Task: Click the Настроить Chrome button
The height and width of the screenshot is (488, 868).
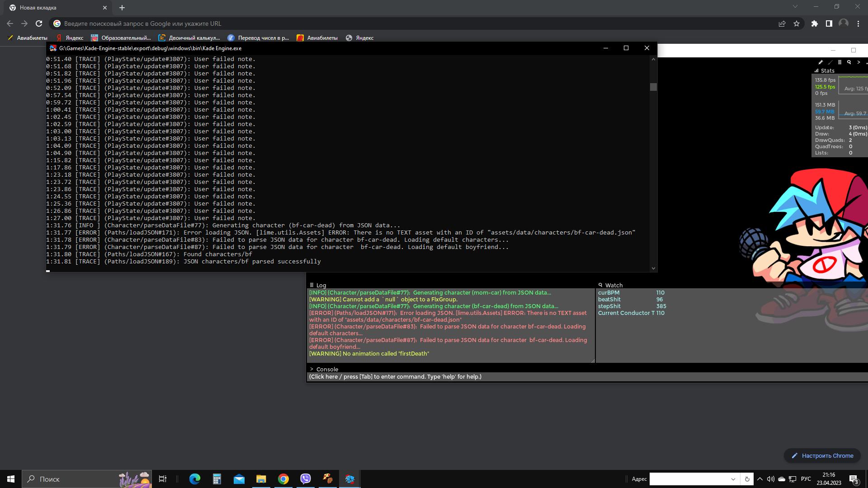Action: coord(822,455)
